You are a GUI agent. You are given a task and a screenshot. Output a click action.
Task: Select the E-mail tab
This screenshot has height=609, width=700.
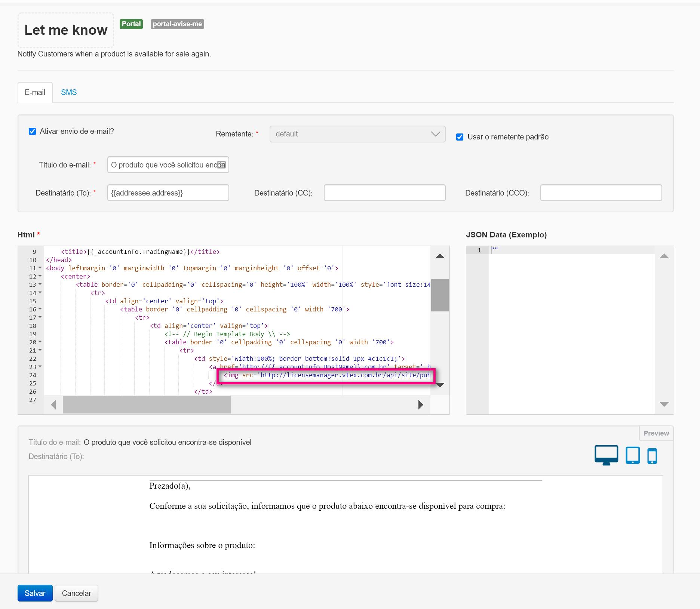click(35, 92)
